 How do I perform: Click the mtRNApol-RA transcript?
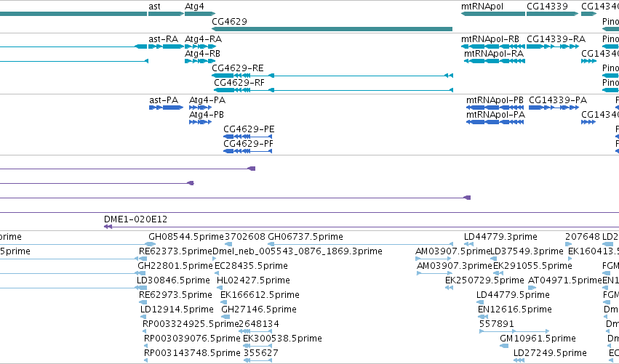pos(495,61)
